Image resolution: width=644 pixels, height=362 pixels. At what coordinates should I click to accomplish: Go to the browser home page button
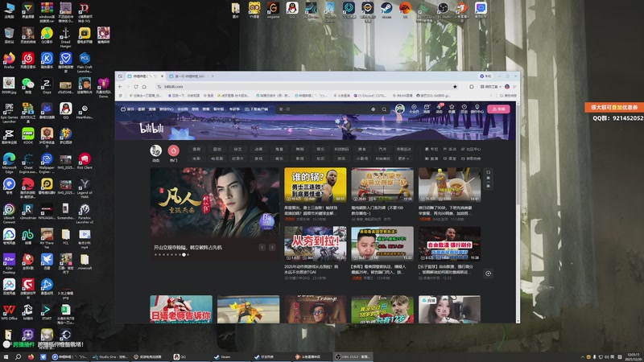144,87
